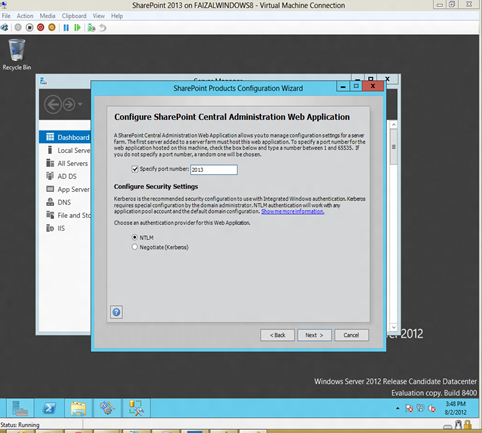482x433 pixels.
Task: Select Local Server in Server Manager sidebar
Action: (65, 150)
